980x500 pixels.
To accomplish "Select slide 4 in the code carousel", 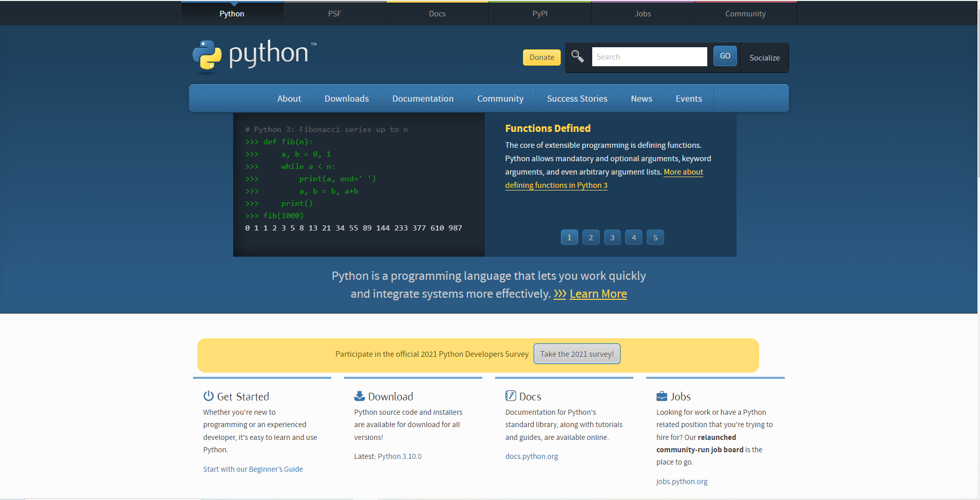I will click(634, 237).
